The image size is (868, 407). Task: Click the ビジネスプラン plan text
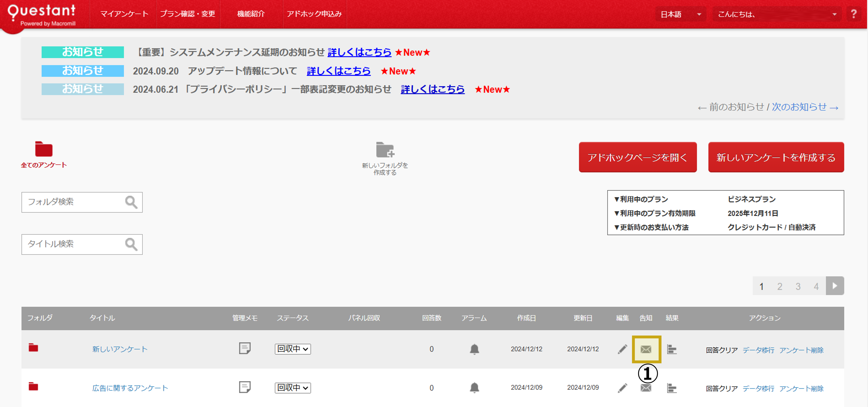coord(751,199)
